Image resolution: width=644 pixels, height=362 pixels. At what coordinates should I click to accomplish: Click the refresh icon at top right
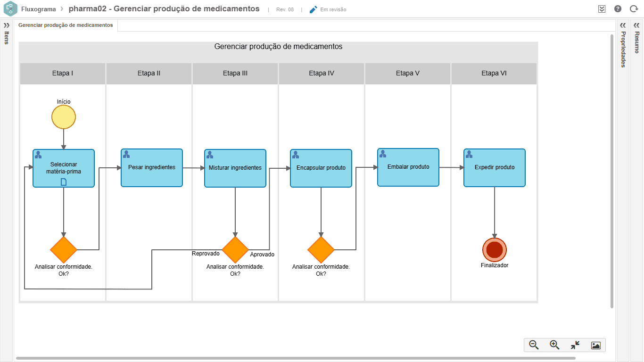634,9
